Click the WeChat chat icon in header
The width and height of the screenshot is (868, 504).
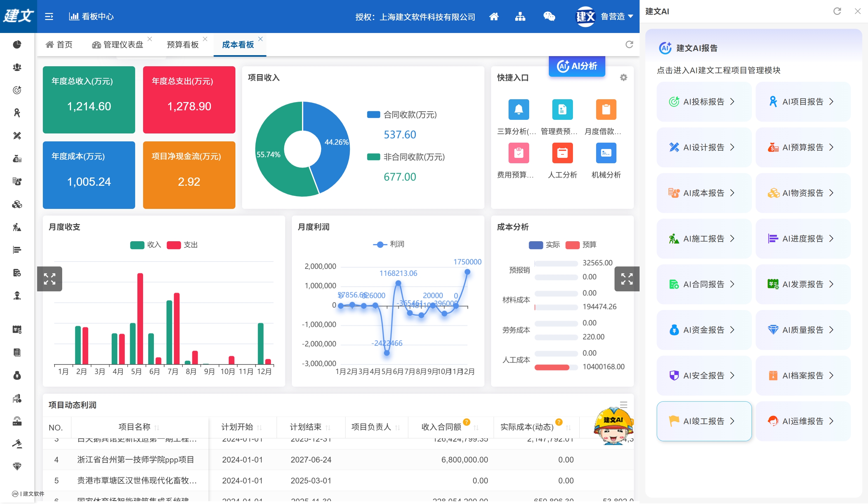coord(549,16)
